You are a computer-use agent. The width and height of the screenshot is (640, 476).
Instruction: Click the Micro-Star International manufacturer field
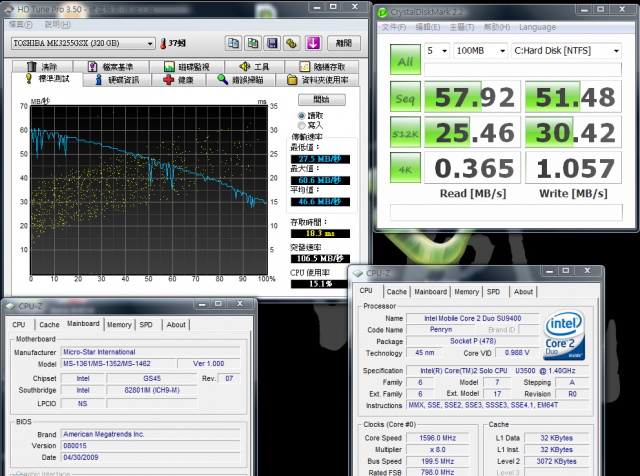(150, 352)
